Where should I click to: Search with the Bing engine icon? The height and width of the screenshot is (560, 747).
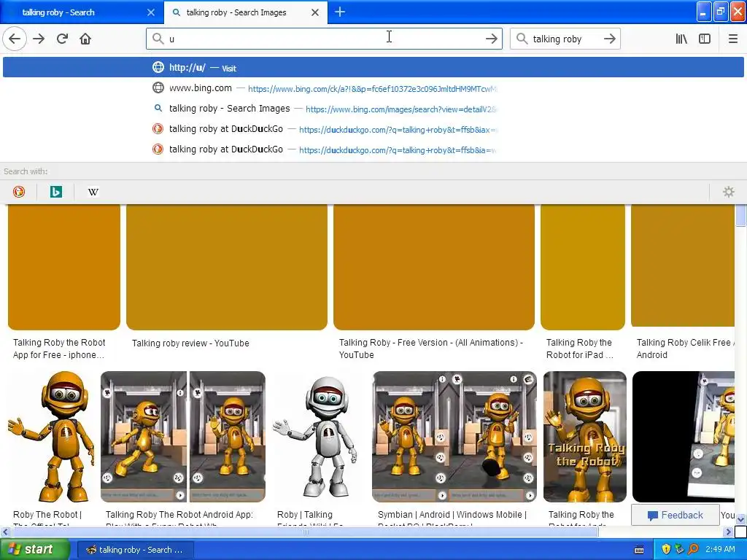tap(56, 192)
